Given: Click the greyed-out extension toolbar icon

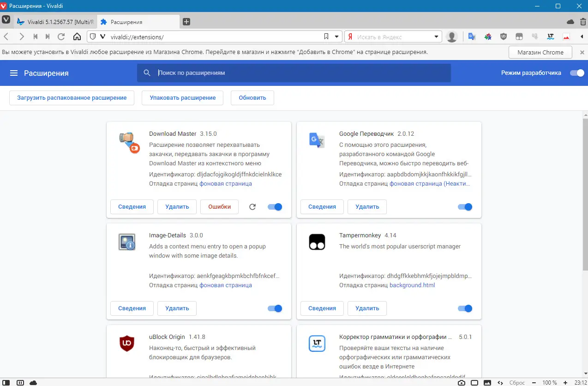Looking at the screenshot, I should (x=535, y=37).
